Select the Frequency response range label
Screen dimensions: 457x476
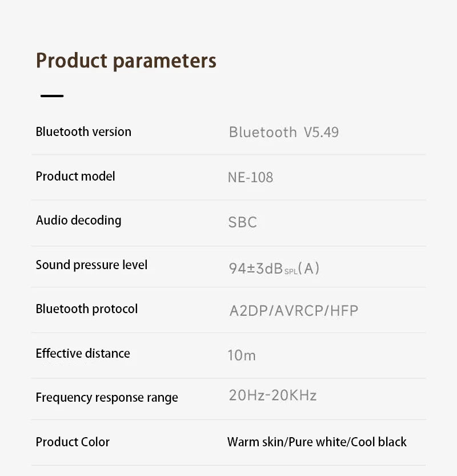point(107,398)
